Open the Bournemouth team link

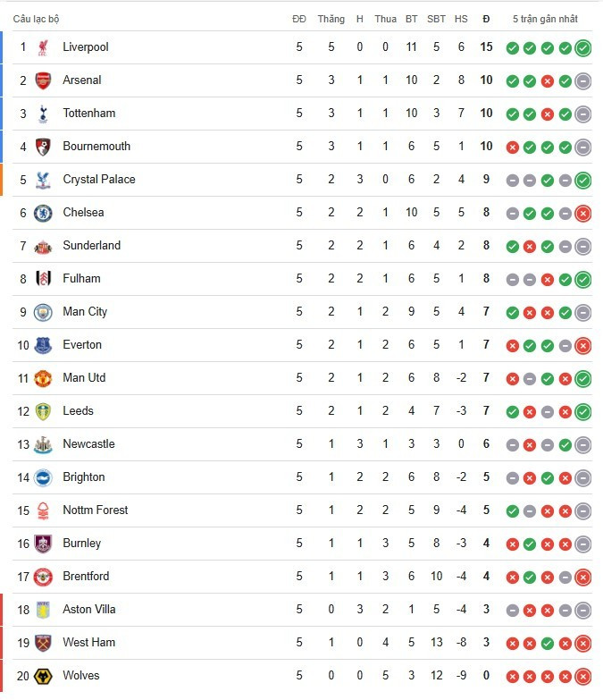[x=96, y=146]
